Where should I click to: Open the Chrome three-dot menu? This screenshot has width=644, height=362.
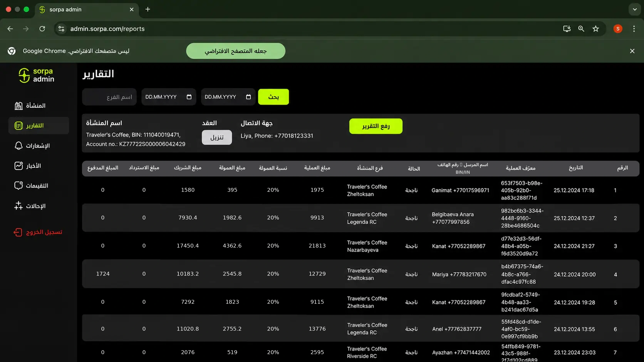coord(634,29)
